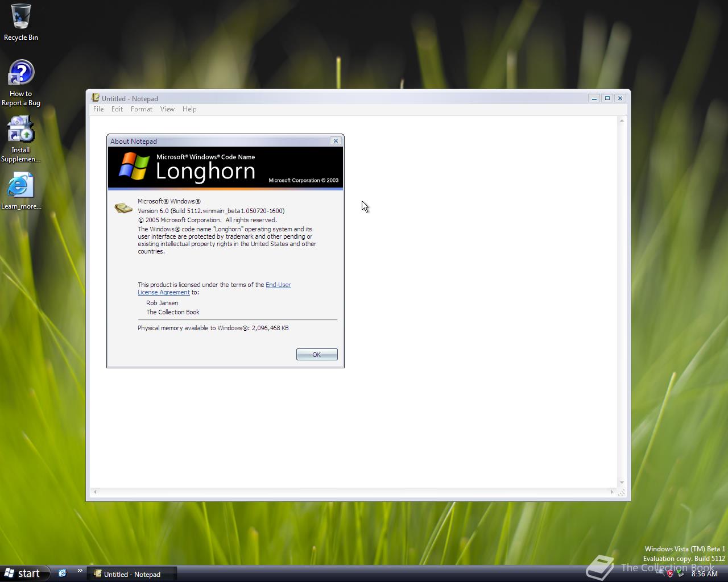
Task: Click the physical memory available text
Action: tap(213, 328)
